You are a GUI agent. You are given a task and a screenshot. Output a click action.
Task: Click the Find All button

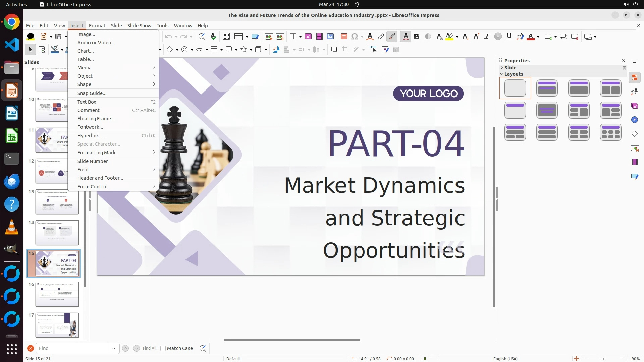click(149, 348)
